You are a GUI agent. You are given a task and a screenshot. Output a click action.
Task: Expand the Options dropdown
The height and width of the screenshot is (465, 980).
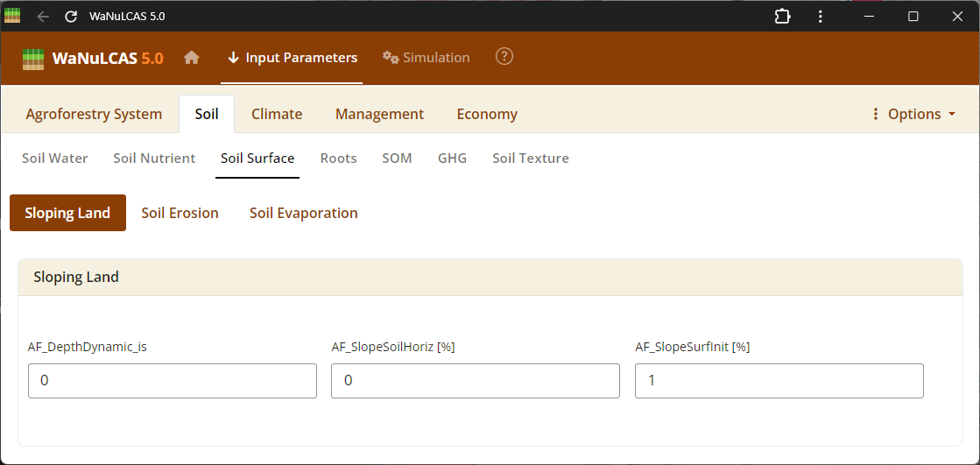pos(913,114)
